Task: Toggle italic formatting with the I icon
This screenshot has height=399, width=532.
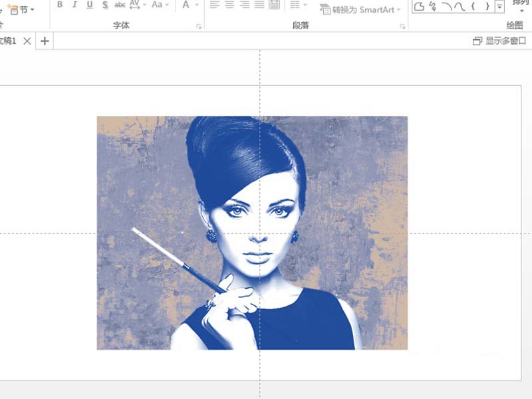Action: [74, 5]
